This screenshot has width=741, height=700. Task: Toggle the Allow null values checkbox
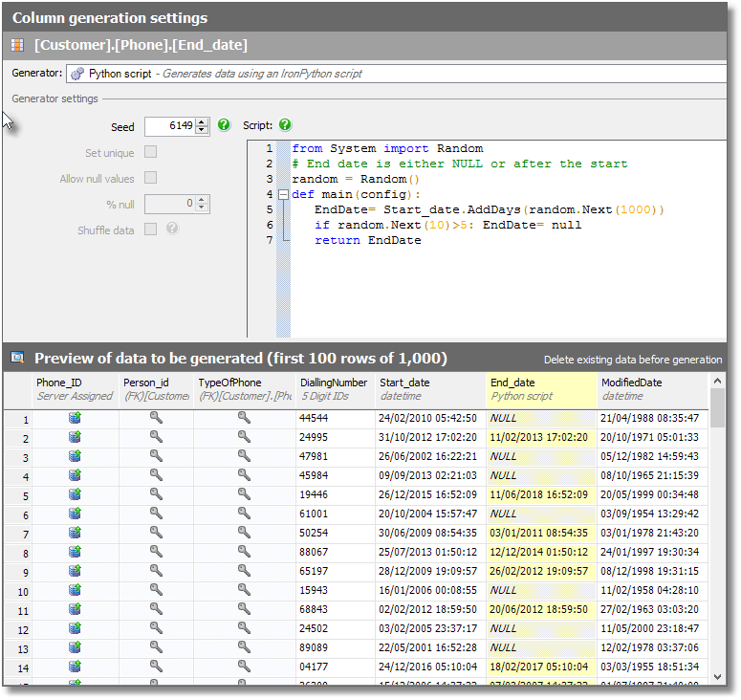click(150, 178)
